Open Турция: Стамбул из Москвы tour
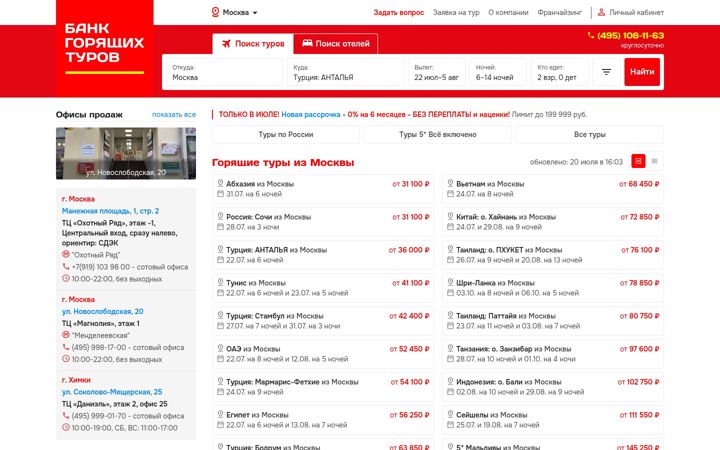The width and height of the screenshot is (720, 450). pyautogui.click(x=323, y=321)
